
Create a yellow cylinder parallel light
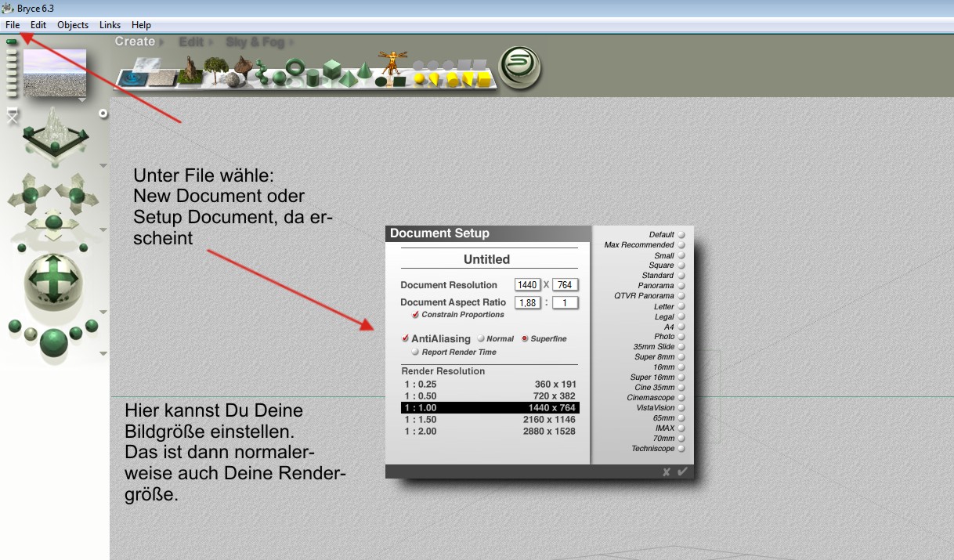[x=452, y=79]
